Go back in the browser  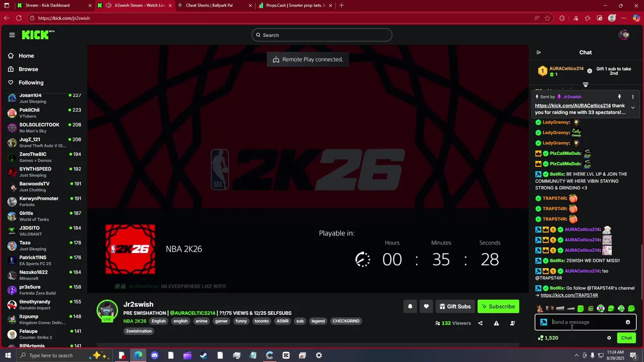7,18
